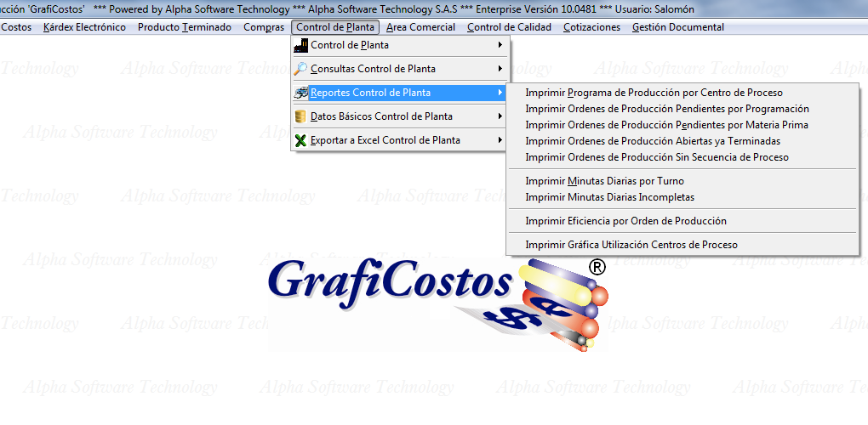Open the Control de Calidad menu

[510, 27]
